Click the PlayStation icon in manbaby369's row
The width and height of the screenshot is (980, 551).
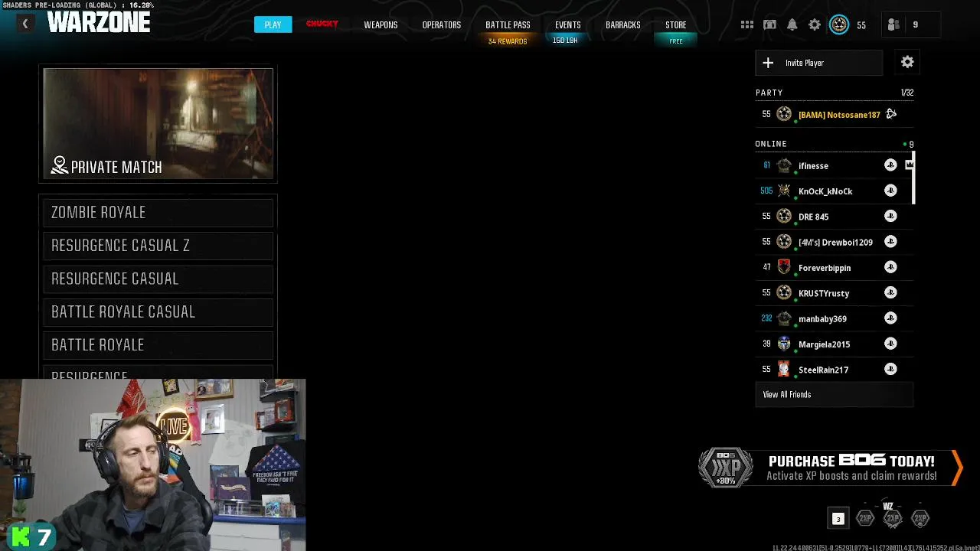[x=890, y=318]
